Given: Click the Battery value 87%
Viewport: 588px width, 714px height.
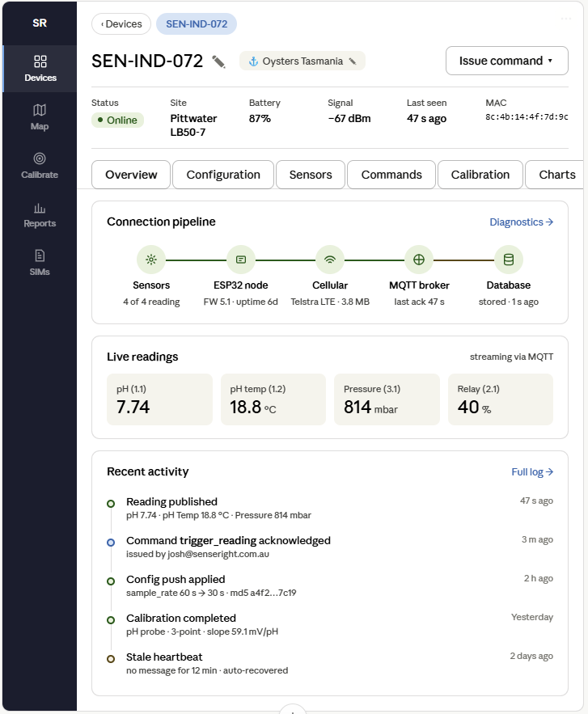Looking at the screenshot, I should coord(260,118).
